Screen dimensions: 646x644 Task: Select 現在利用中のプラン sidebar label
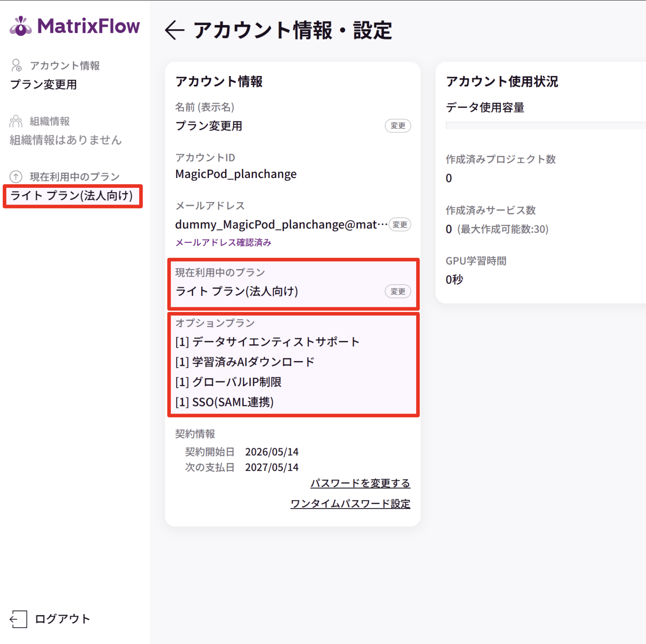(75, 176)
